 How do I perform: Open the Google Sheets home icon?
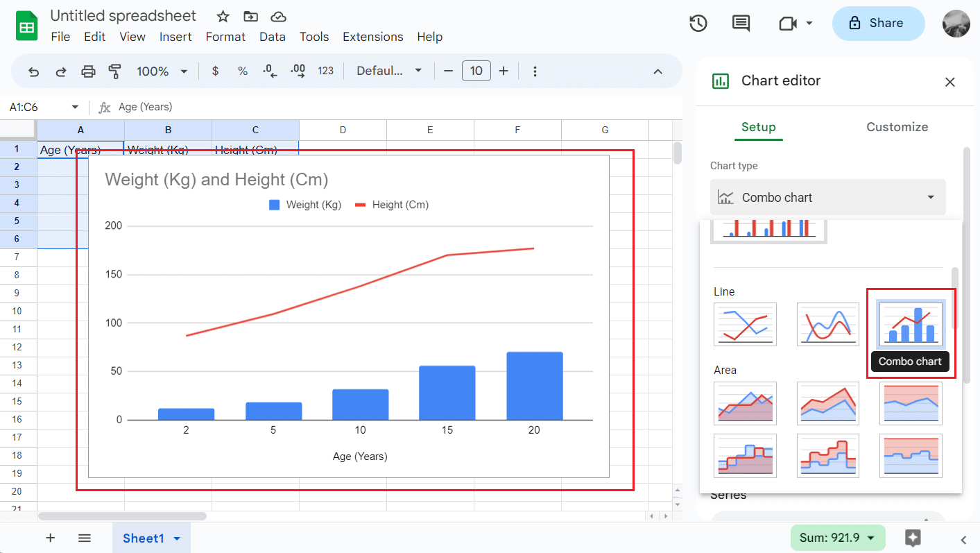[x=27, y=27]
